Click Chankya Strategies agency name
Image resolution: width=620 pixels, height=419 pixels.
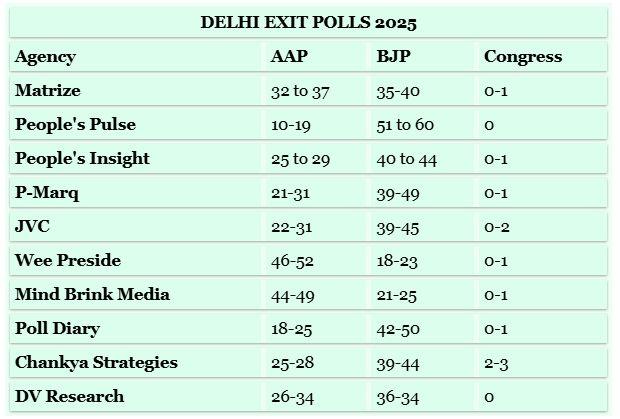click(x=96, y=363)
